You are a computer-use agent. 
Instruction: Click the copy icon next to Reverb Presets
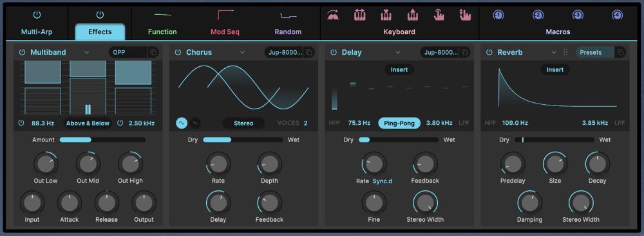click(x=620, y=53)
